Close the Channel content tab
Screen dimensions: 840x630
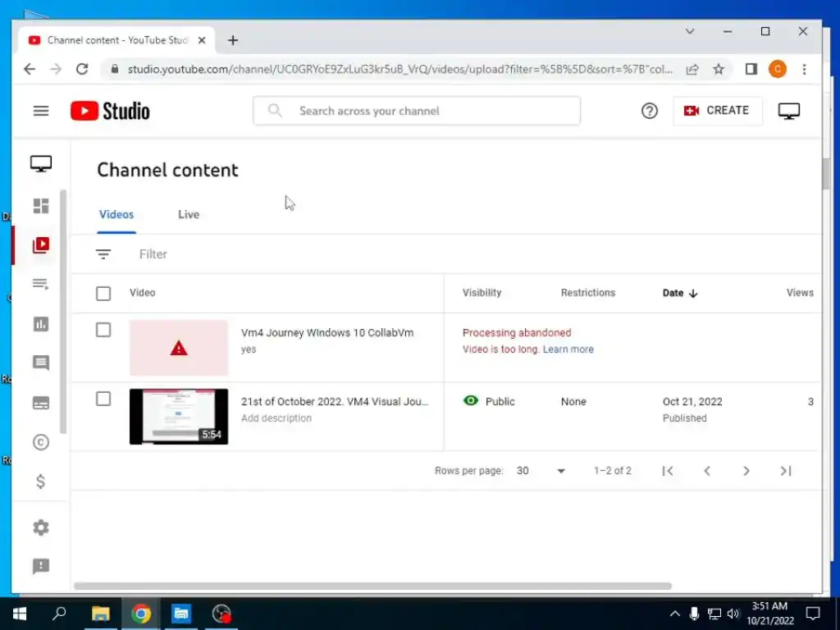tap(202, 40)
